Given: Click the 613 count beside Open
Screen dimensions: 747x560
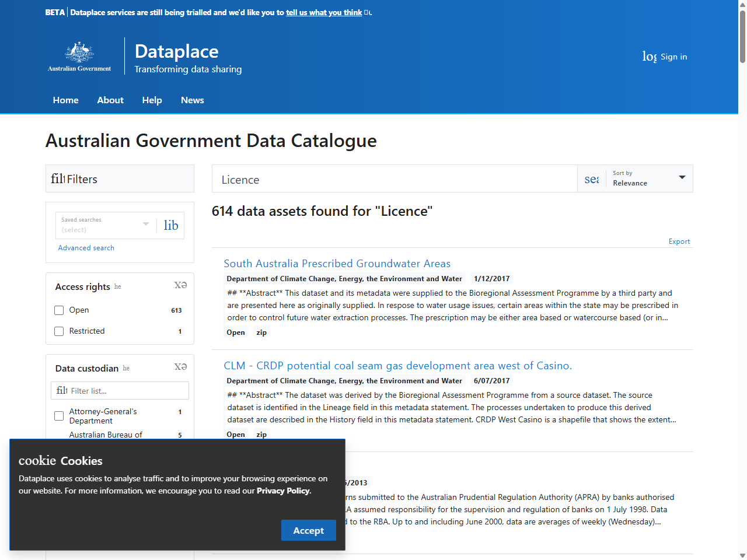Looking at the screenshot, I should (x=176, y=310).
